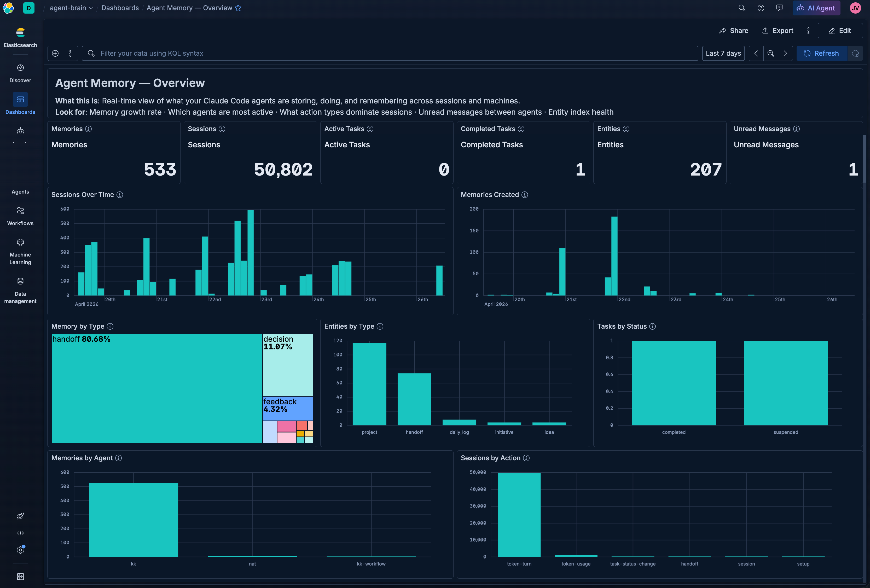Open more actions next to Export
870x588 pixels.
(x=808, y=31)
